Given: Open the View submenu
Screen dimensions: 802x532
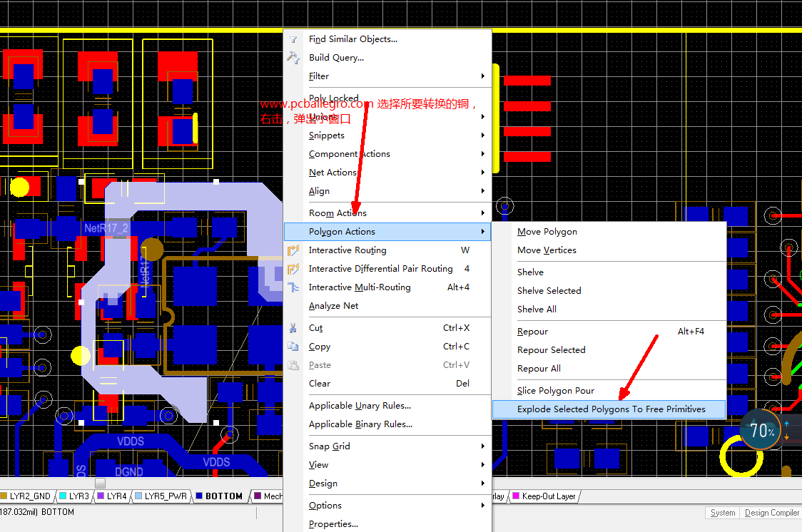Looking at the screenshot, I should tap(387, 465).
